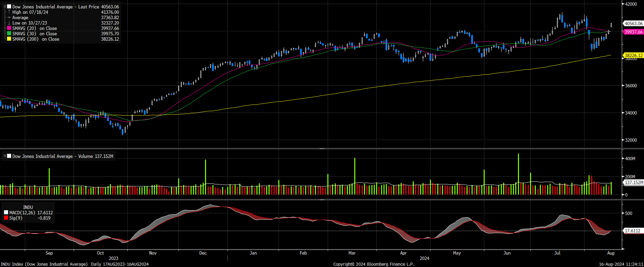Click the Average marker icon in legend
Screen dimensions: 644x267
(9, 17)
